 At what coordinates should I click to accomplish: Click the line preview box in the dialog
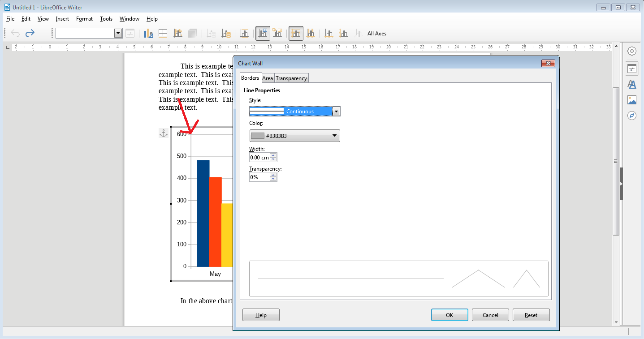(x=398, y=279)
